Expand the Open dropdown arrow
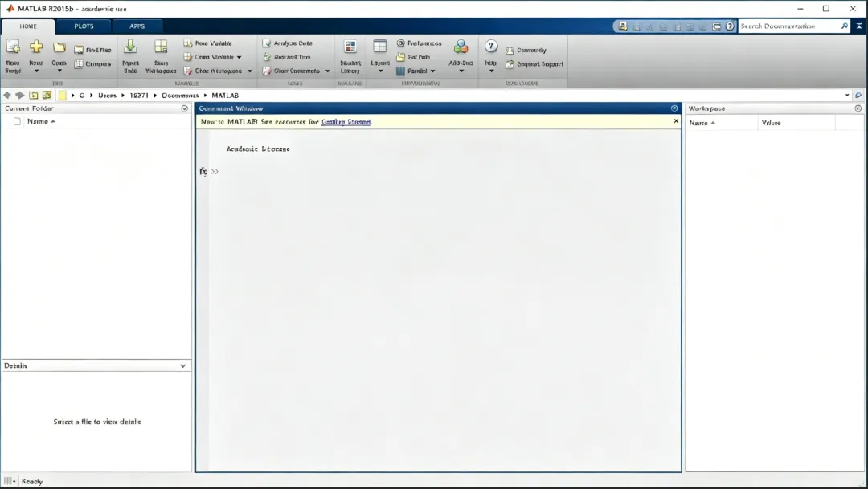Screen dimensions: 868x489 point(59,71)
